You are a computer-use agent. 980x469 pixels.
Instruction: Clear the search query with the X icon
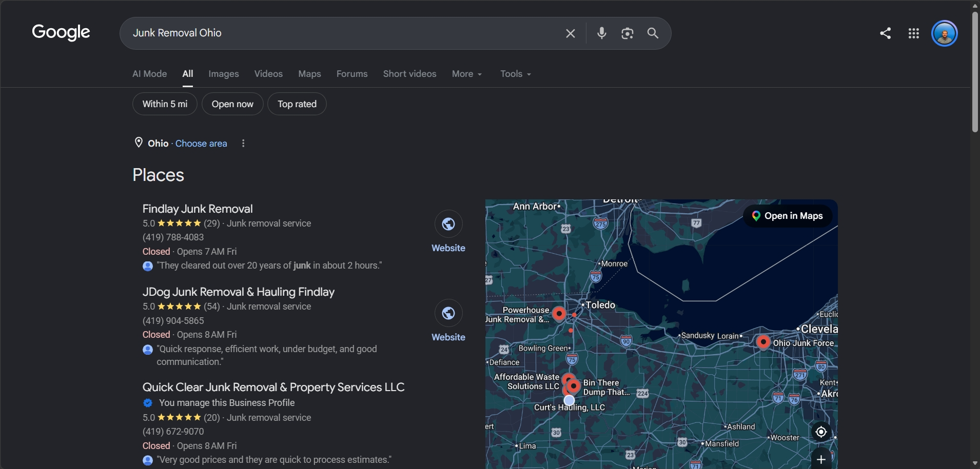click(x=570, y=33)
